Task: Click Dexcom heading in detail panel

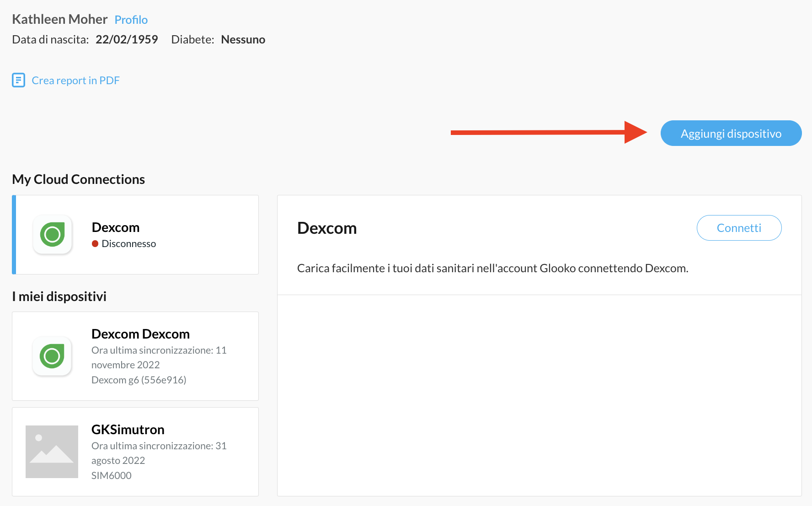Action: coord(327,228)
